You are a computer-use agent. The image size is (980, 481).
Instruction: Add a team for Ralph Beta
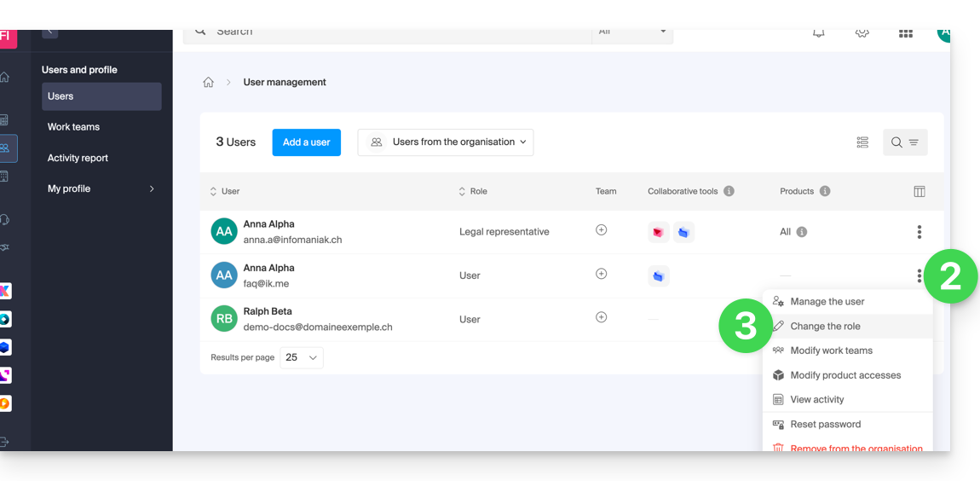(x=602, y=317)
